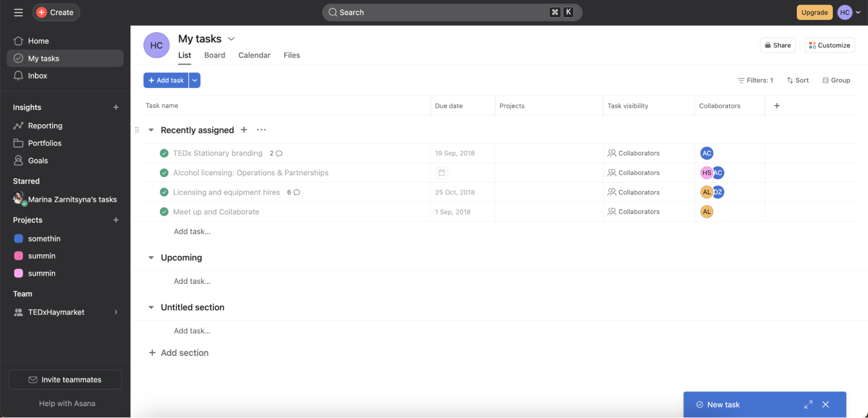868x418 pixels.
Task: Open Sort options
Action: pos(798,80)
